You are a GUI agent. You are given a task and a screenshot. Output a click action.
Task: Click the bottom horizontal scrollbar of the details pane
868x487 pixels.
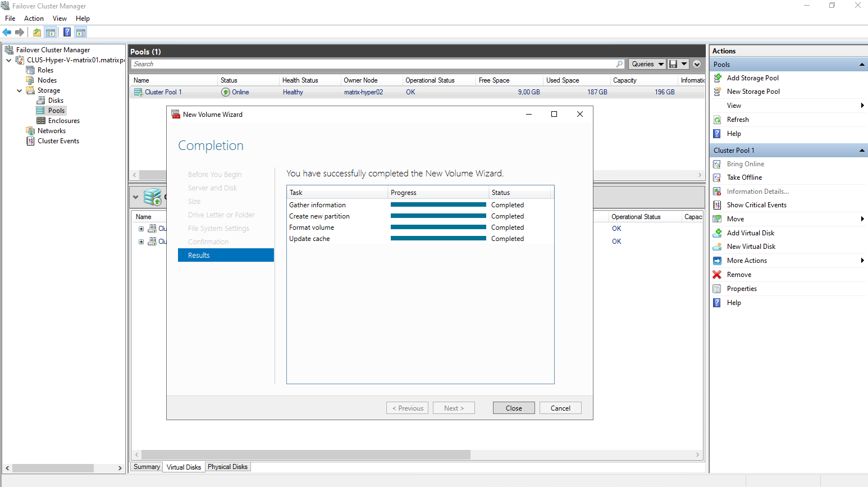(x=305, y=454)
